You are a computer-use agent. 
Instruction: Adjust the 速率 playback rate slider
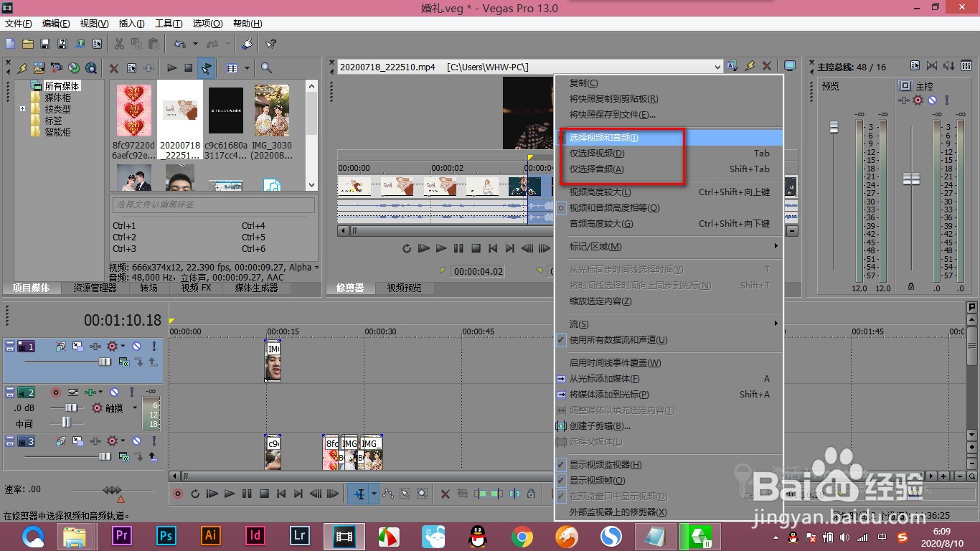click(x=111, y=490)
